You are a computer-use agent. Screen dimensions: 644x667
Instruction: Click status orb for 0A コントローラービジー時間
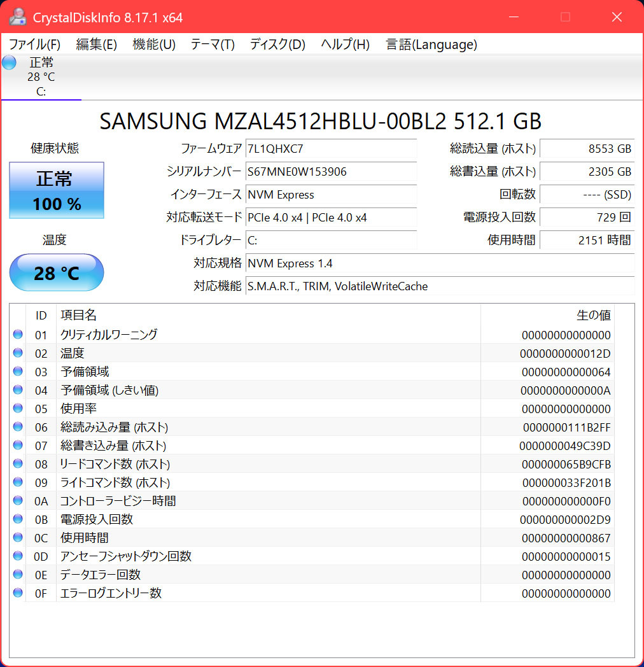18,500
